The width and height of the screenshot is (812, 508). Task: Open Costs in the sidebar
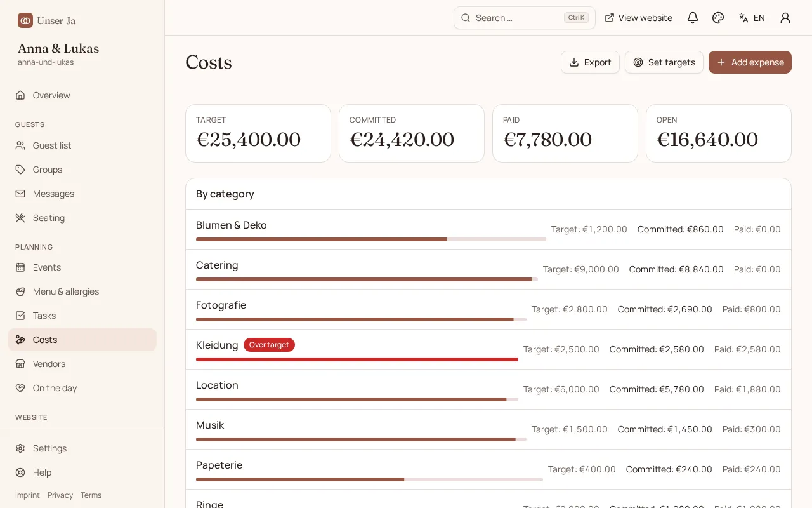click(82, 340)
